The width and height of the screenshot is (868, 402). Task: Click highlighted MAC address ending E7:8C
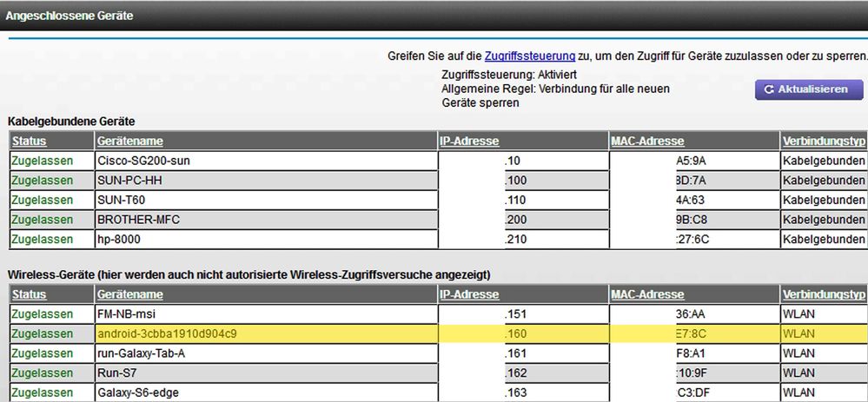point(691,333)
